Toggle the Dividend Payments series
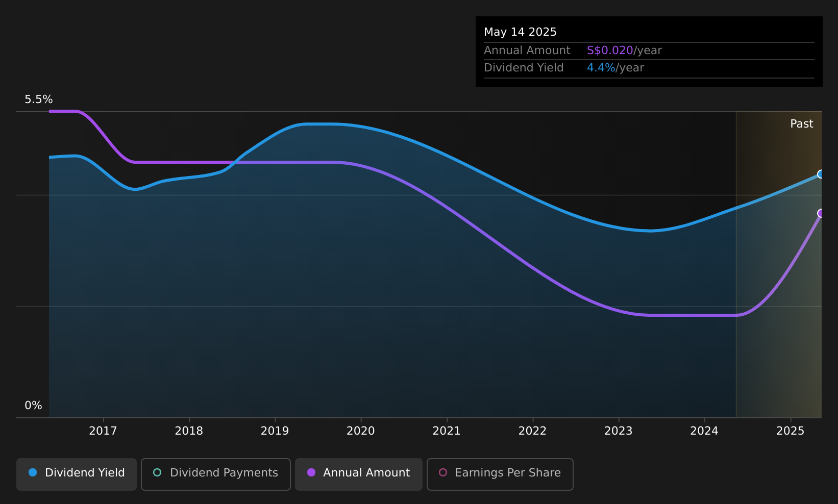Screen dimensions: 838x504 click(x=216, y=474)
